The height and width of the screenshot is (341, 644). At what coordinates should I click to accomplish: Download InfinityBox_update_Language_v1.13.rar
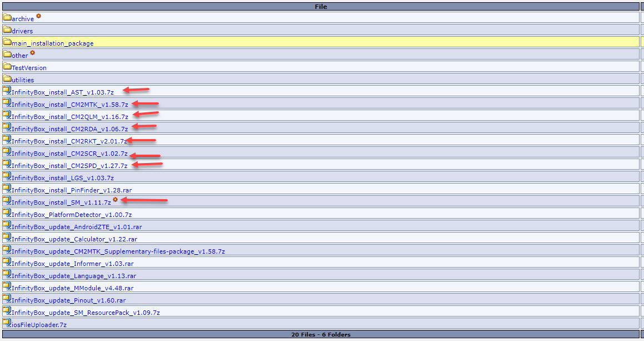(x=73, y=275)
